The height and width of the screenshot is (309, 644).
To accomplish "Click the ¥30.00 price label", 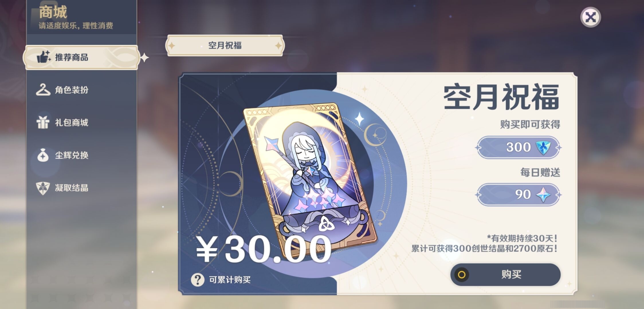I will pos(264,249).
